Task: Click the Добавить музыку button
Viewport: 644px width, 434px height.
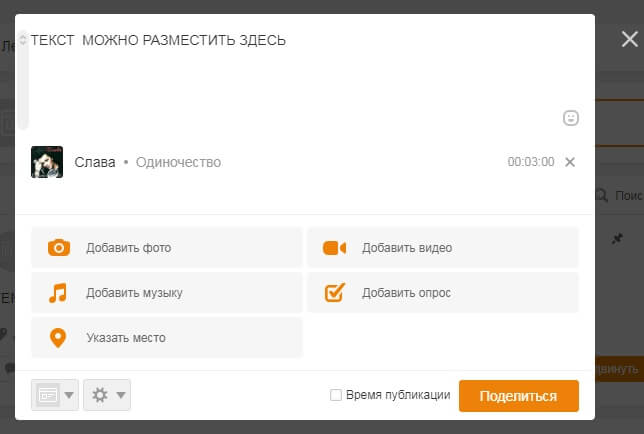Action: click(167, 293)
